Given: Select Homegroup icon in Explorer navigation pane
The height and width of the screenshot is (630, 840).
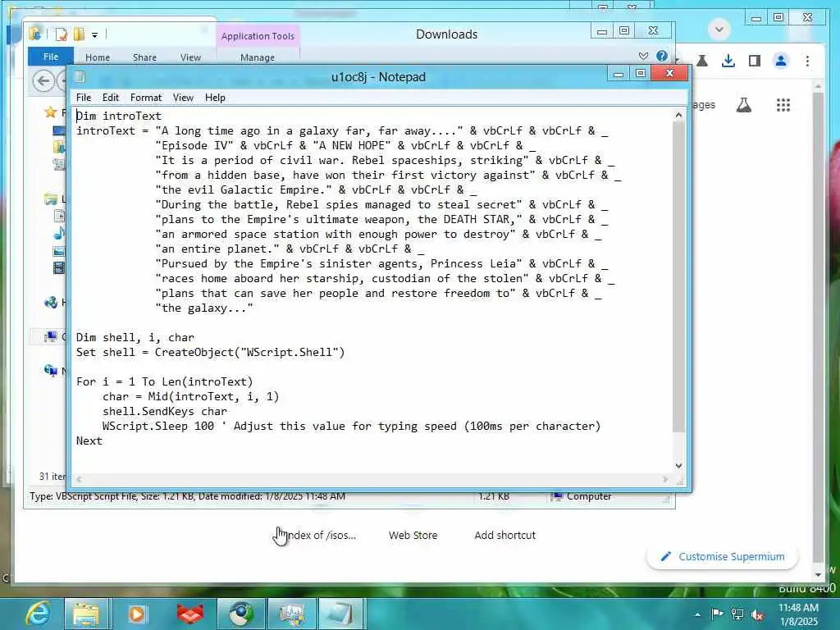Looking at the screenshot, I should pyautogui.click(x=51, y=303).
